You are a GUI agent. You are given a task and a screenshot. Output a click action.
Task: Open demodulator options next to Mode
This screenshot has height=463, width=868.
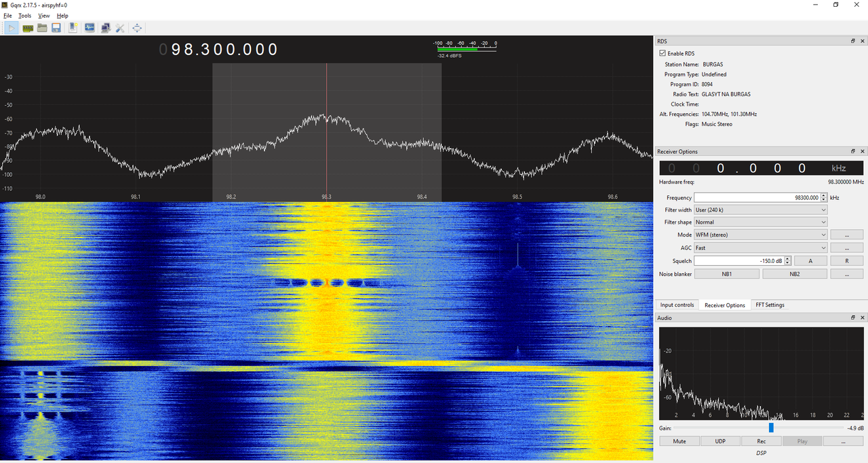pos(846,235)
